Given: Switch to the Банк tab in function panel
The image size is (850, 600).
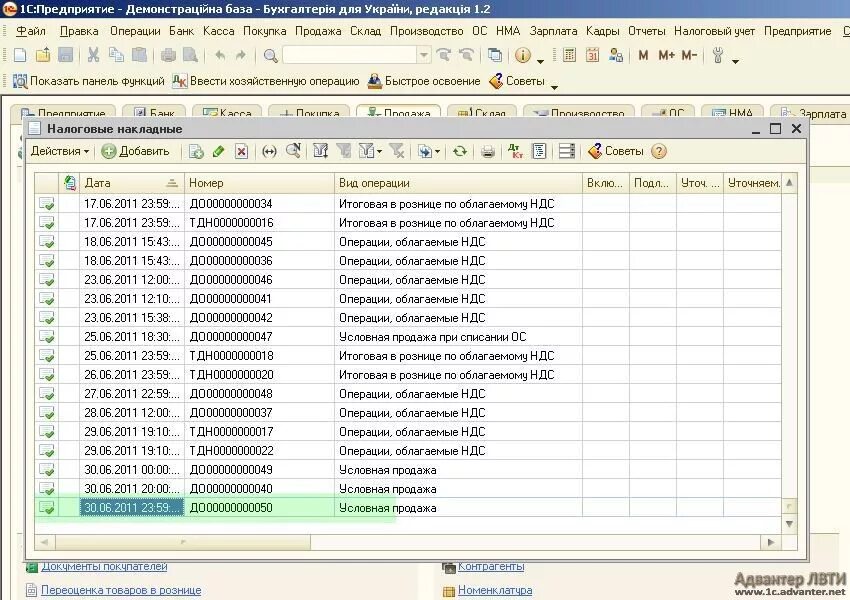Looking at the screenshot, I should tap(154, 112).
